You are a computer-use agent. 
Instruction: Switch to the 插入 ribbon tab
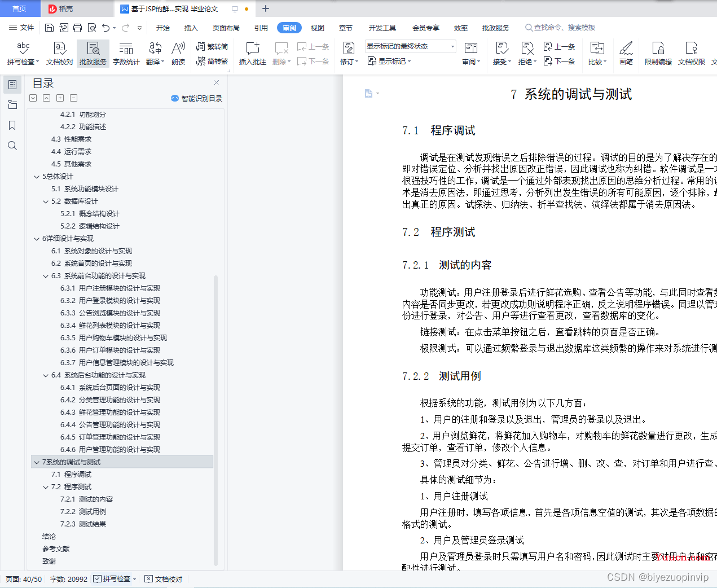point(191,28)
